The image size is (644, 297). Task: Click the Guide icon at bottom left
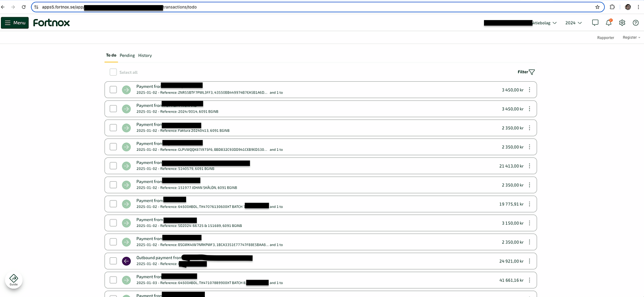click(x=14, y=279)
